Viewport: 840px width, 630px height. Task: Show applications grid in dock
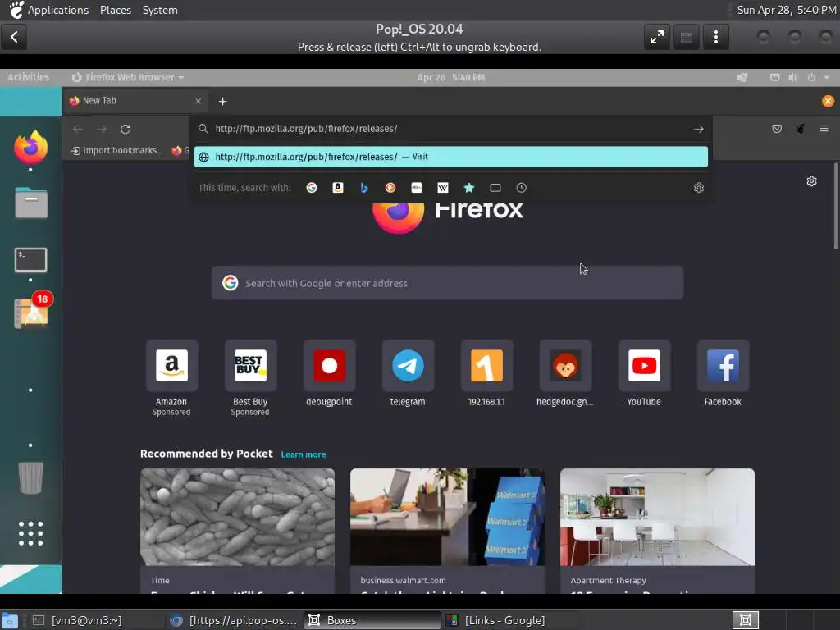[30, 533]
